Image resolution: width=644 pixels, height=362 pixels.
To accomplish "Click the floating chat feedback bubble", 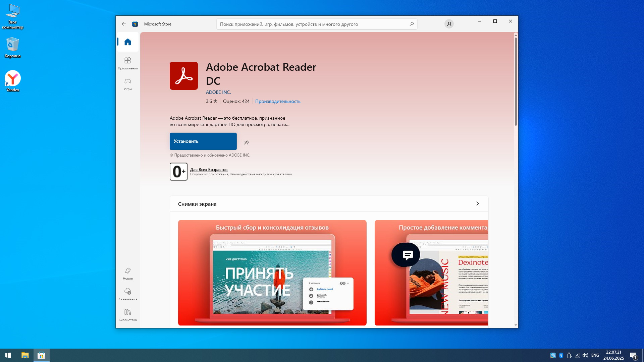I will (x=406, y=255).
